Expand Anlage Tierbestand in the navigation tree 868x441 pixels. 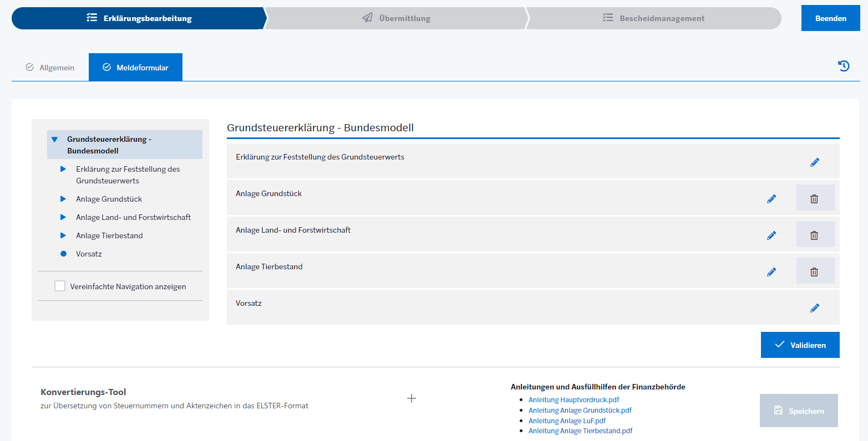pyautogui.click(x=63, y=235)
